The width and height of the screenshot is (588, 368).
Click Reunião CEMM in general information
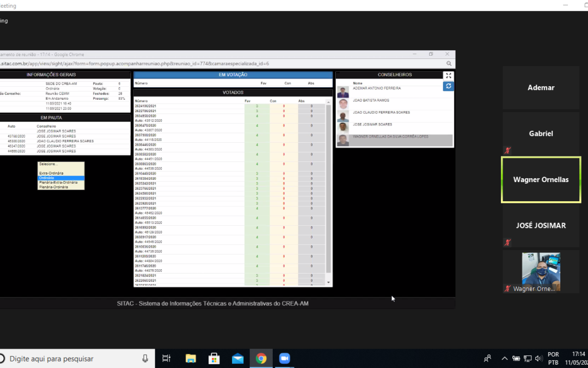tap(57, 94)
